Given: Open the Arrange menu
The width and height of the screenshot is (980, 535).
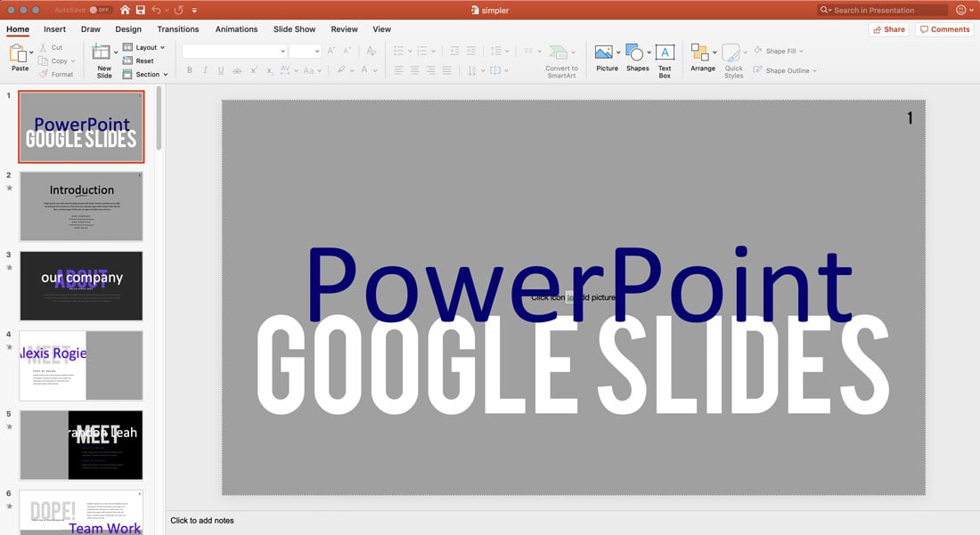Looking at the screenshot, I should 703,59.
